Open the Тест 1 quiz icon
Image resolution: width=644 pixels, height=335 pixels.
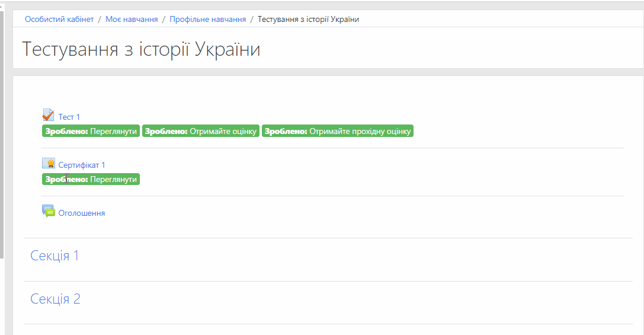click(48, 116)
